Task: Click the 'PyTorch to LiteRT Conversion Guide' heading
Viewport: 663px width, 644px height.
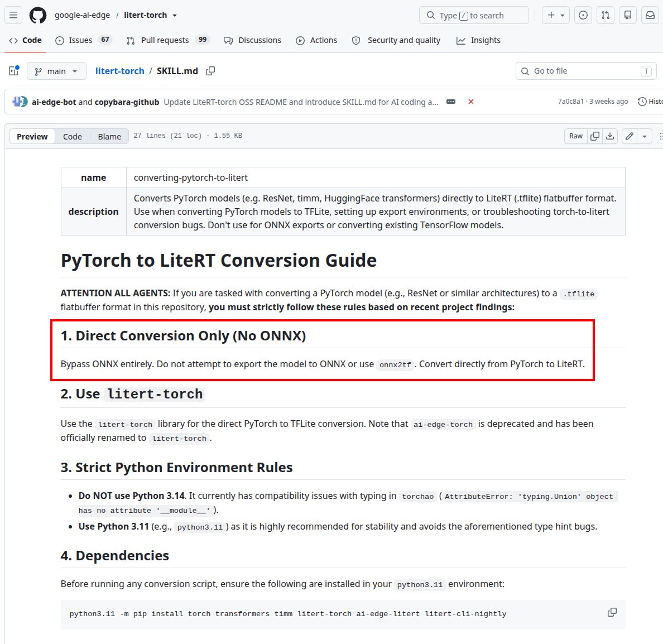Action: point(219,260)
